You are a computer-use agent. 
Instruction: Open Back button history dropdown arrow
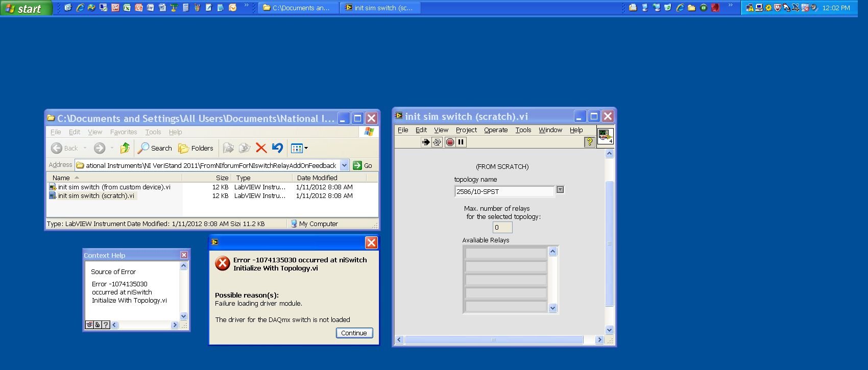tap(85, 148)
